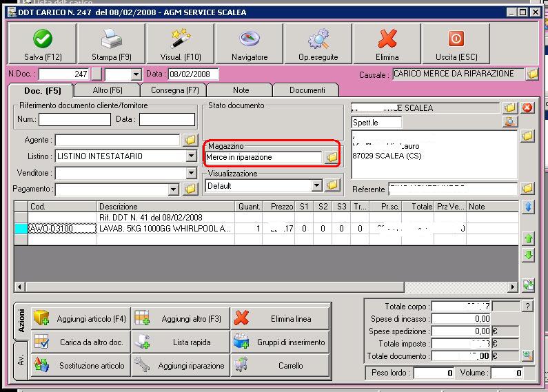Open the Documenti tab
Image resolution: width=548 pixels, height=392 pixels.
click(307, 90)
